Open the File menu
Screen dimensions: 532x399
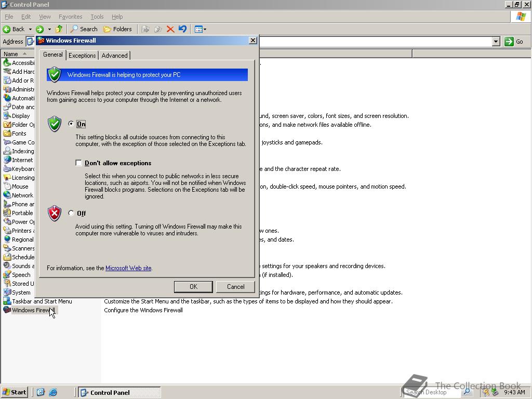[x=9, y=17]
